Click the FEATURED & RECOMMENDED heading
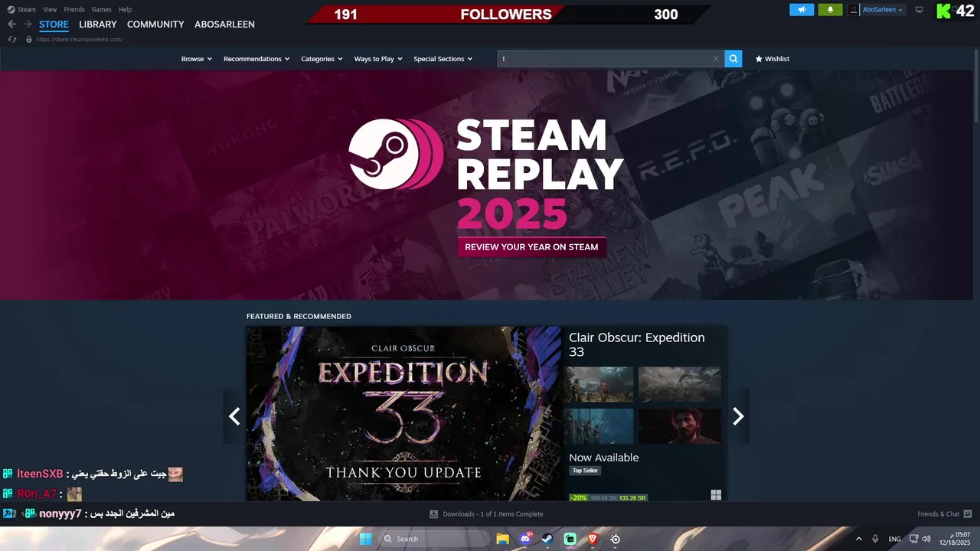980x551 pixels. pos(299,316)
